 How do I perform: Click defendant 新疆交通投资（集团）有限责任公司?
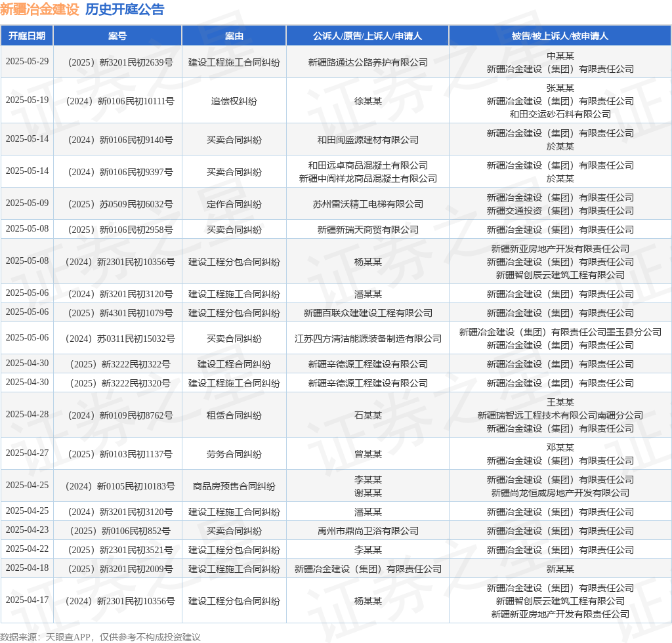point(560,211)
